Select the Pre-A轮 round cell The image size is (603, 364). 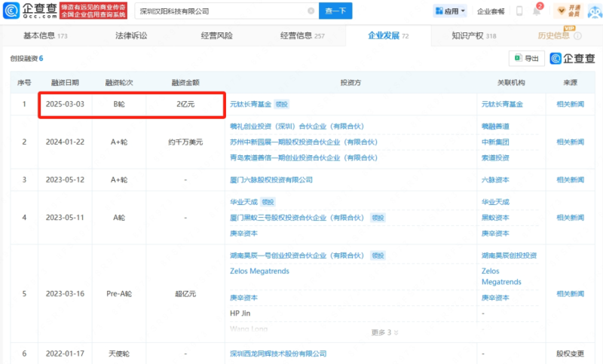pyautogui.click(x=119, y=294)
